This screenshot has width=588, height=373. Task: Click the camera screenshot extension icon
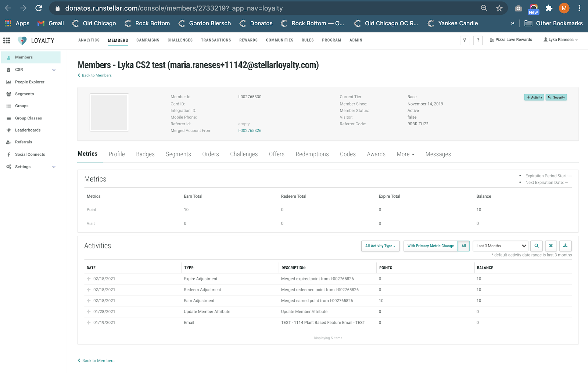[518, 8]
